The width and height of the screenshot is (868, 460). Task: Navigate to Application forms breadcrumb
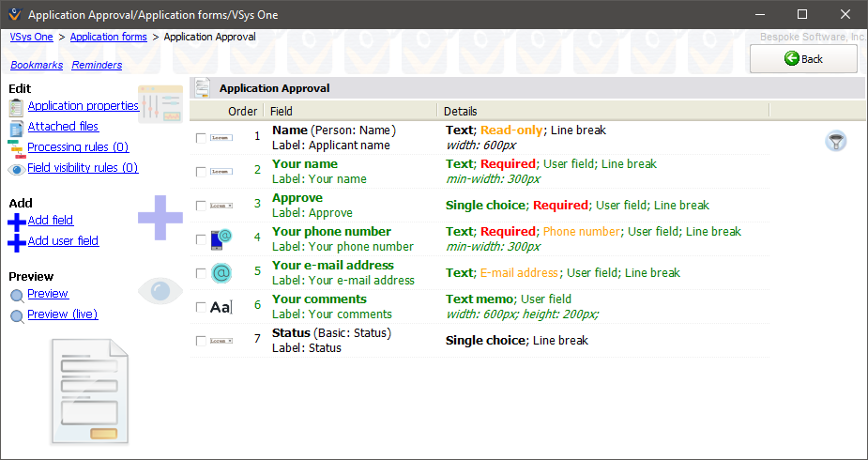108,37
